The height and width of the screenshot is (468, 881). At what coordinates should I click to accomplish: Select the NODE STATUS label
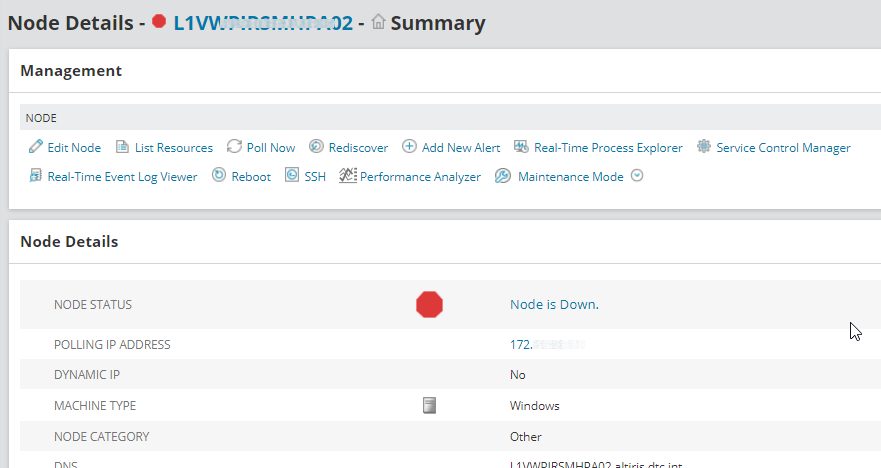click(x=93, y=305)
